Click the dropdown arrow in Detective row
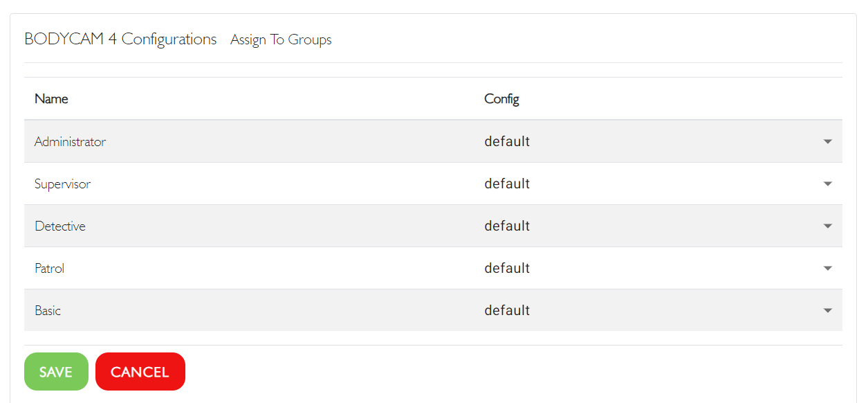 coord(827,226)
